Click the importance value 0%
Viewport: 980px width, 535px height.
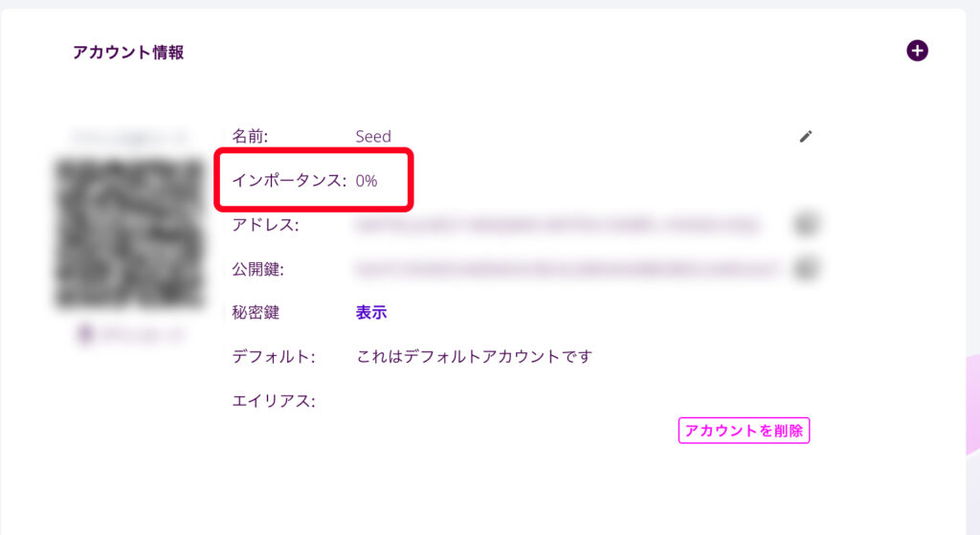point(367,181)
